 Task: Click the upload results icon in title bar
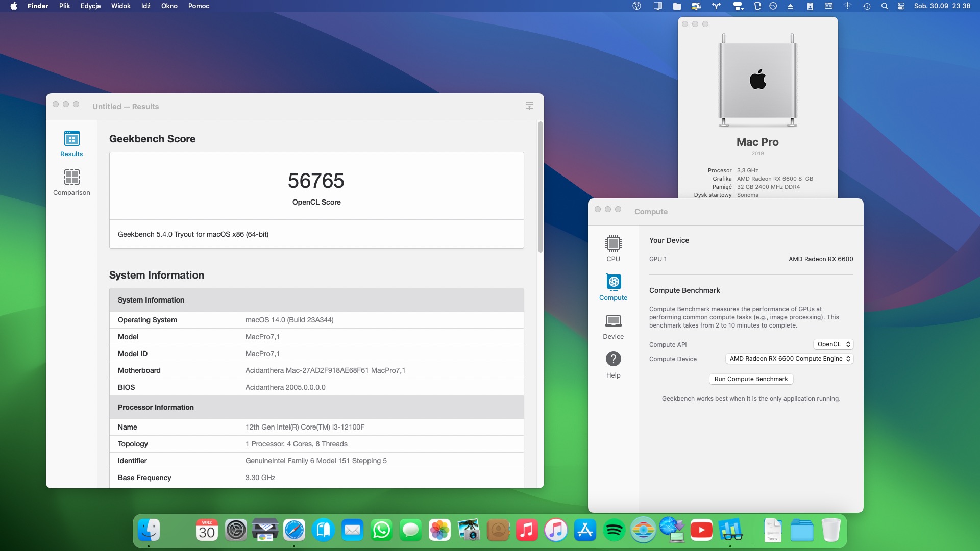pyautogui.click(x=529, y=106)
